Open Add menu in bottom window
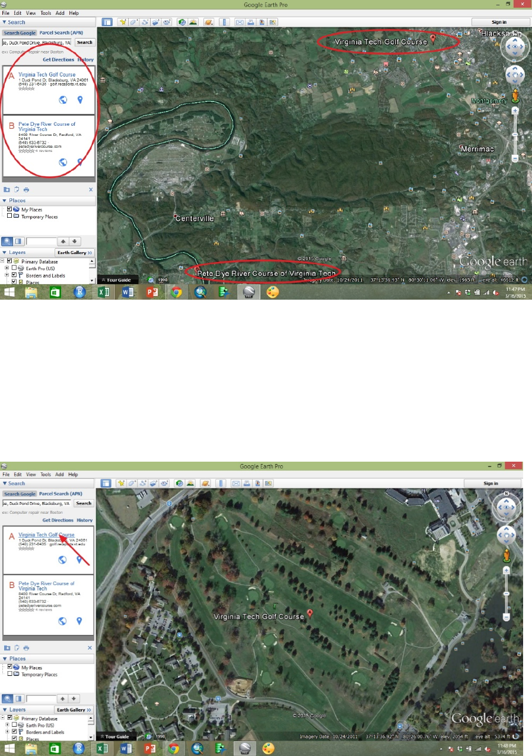 click(59, 475)
